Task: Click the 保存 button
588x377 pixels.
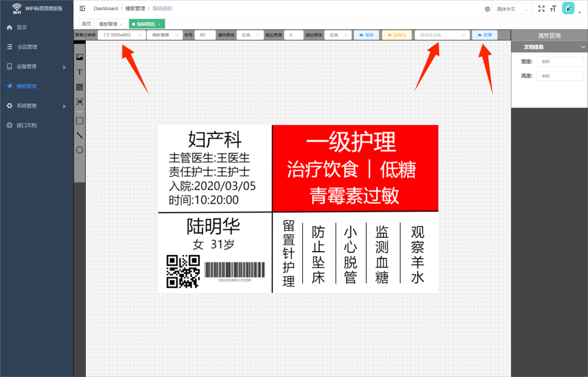Action: coord(367,35)
